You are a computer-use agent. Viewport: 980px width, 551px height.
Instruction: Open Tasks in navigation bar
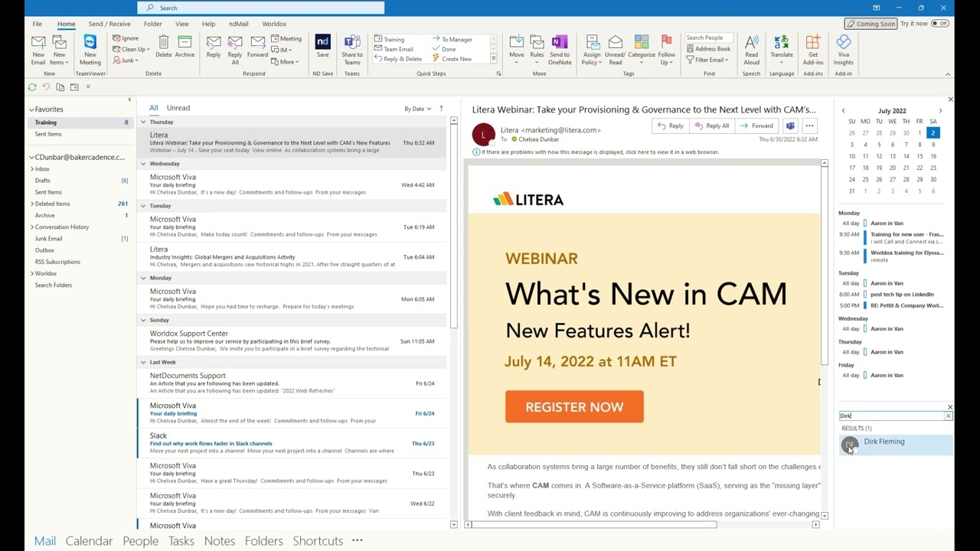181,541
